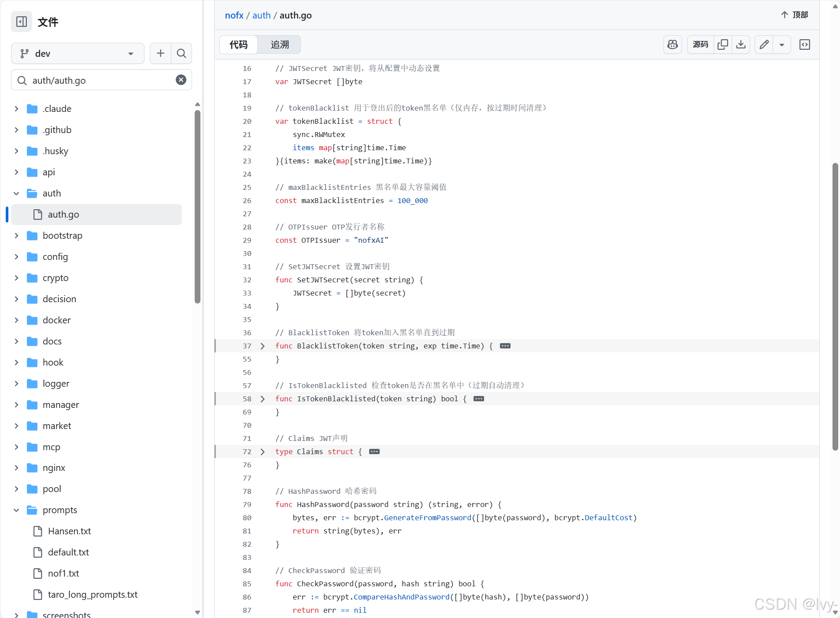Click the file tree sidebar scrollbar thumb

(x=197, y=207)
